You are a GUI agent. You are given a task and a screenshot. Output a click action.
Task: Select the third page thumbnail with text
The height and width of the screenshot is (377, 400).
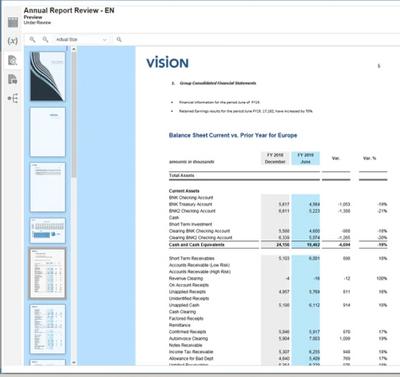pyautogui.click(x=47, y=187)
